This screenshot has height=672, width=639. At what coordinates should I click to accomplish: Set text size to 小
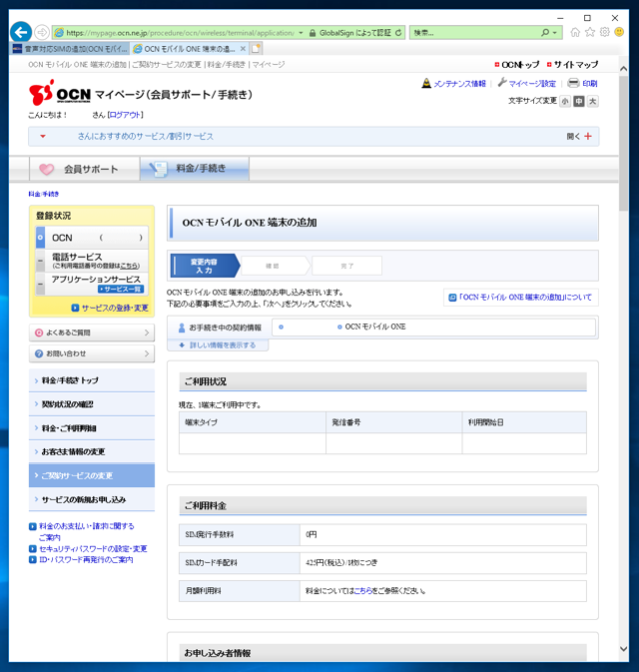point(565,101)
